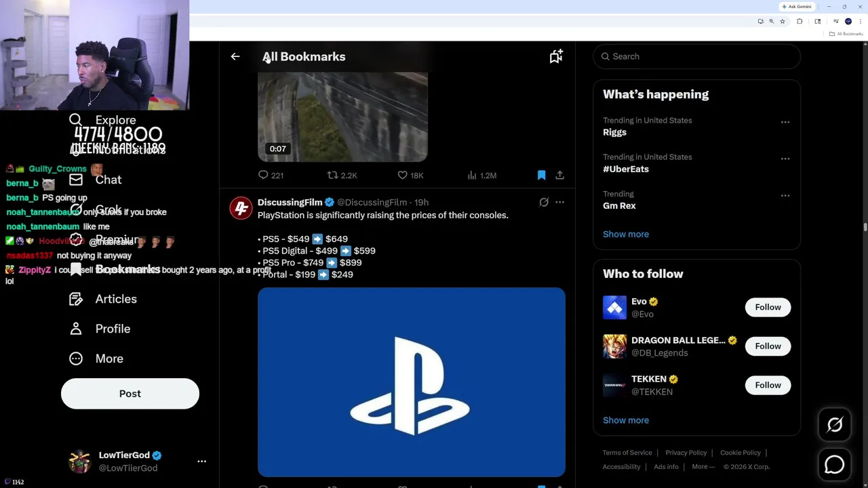Screen dimensions: 868x488
Task: Bookmark this tab with the star icon
Action: click(x=783, y=21)
